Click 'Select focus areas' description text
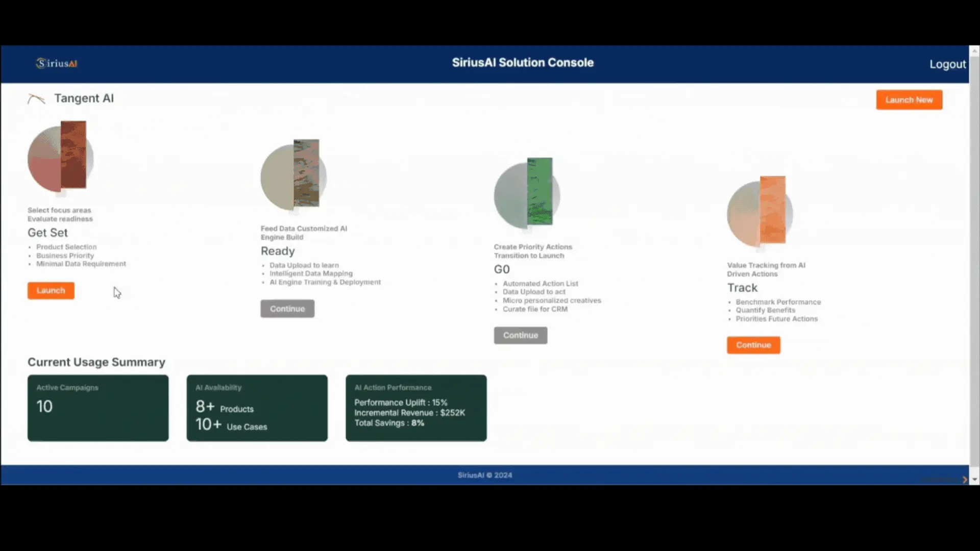 59,210
